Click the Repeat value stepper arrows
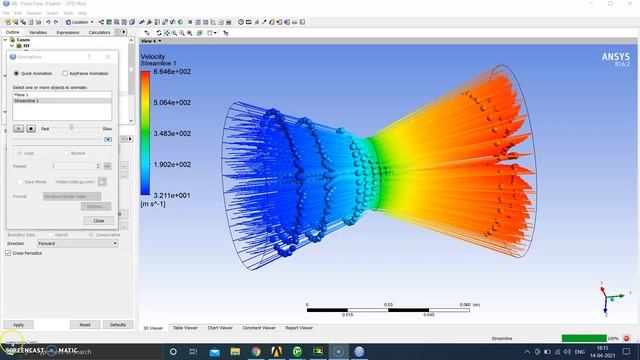The height and width of the screenshot is (360, 640). tap(98, 166)
